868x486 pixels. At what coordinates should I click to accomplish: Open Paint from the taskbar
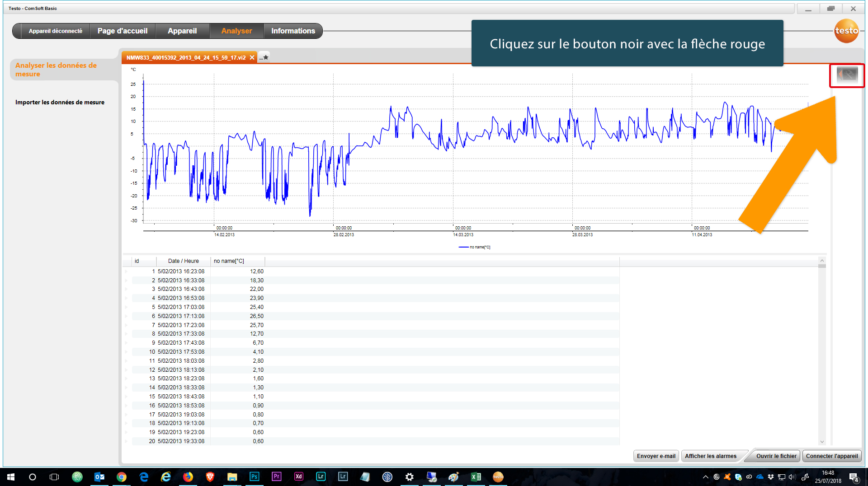454,477
